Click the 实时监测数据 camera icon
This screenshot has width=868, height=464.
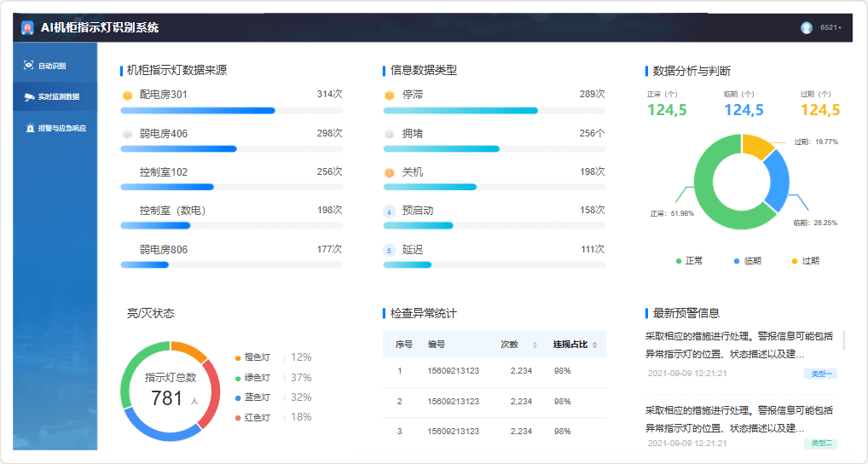[x=28, y=96]
